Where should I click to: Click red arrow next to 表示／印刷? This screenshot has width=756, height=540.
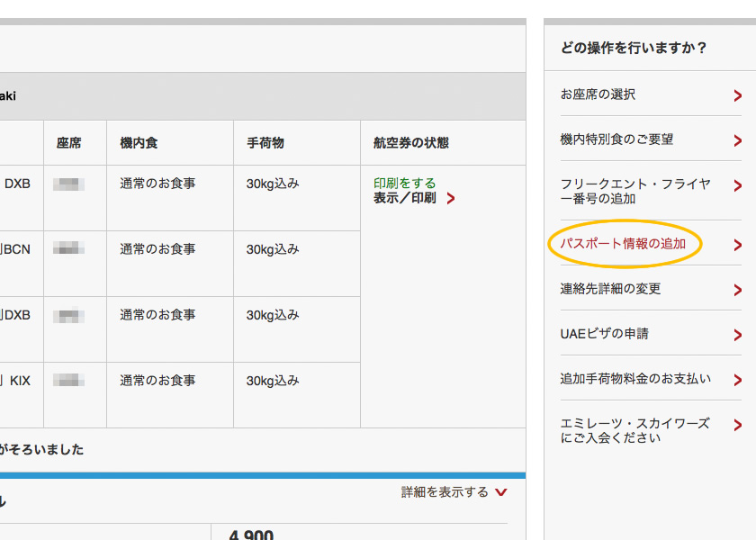450,198
